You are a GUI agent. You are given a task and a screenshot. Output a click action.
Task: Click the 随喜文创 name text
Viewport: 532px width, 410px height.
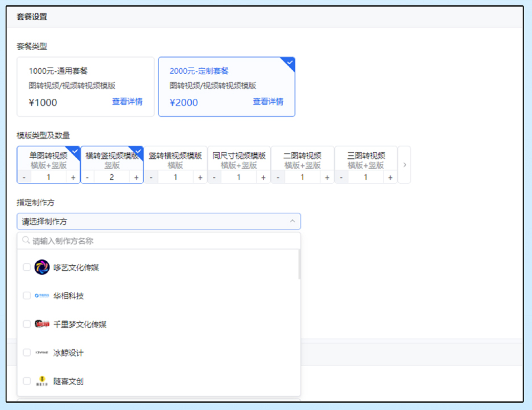point(69,381)
